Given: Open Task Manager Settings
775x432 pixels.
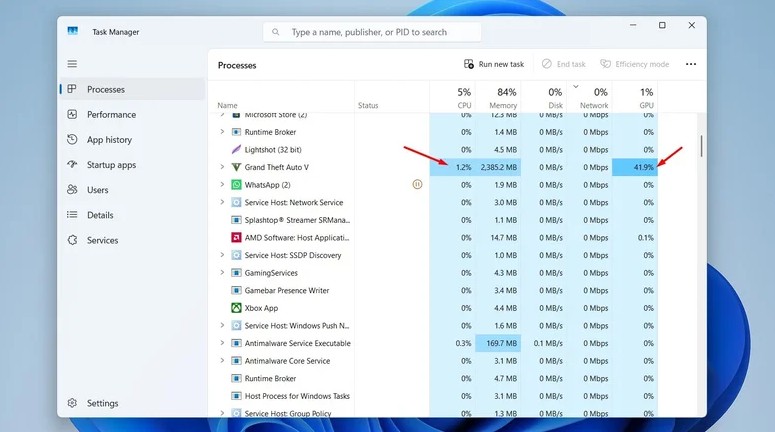Looking at the screenshot, I should [101, 404].
